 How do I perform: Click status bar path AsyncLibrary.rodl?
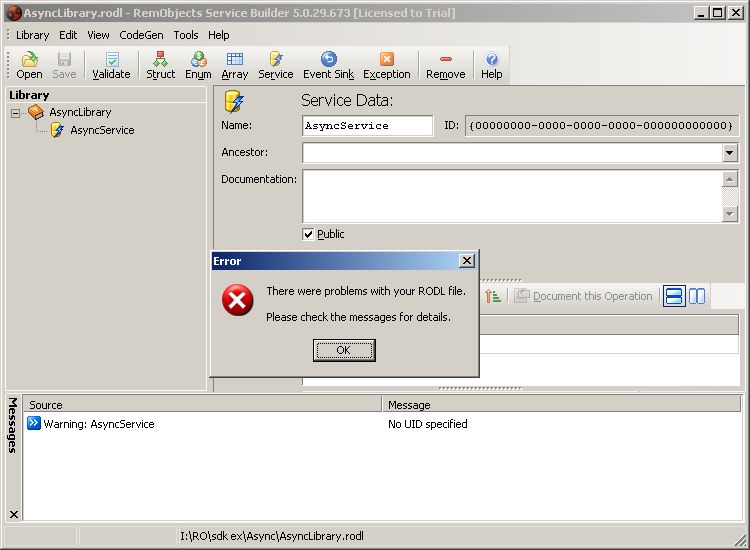tap(272, 536)
